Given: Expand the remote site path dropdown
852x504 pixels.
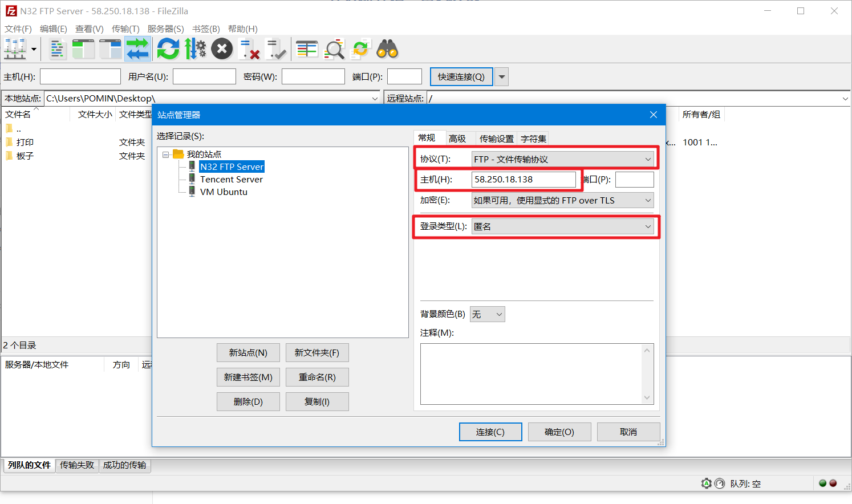Looking at the screenshot, I should click(845, 99).
